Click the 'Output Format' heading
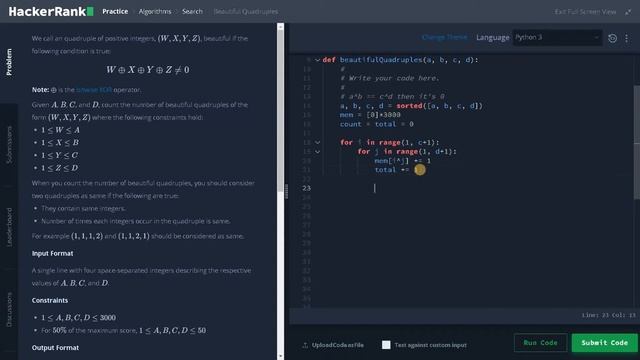 tap(56, 348)
